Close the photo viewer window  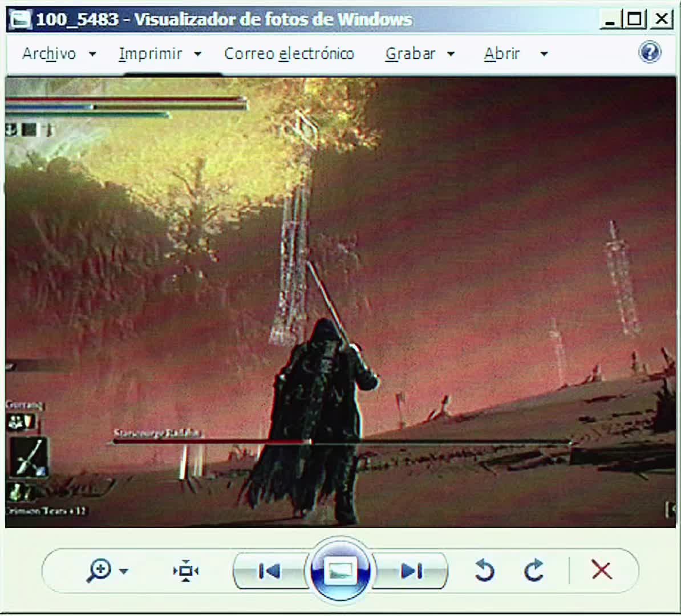[x=662, y=19]
